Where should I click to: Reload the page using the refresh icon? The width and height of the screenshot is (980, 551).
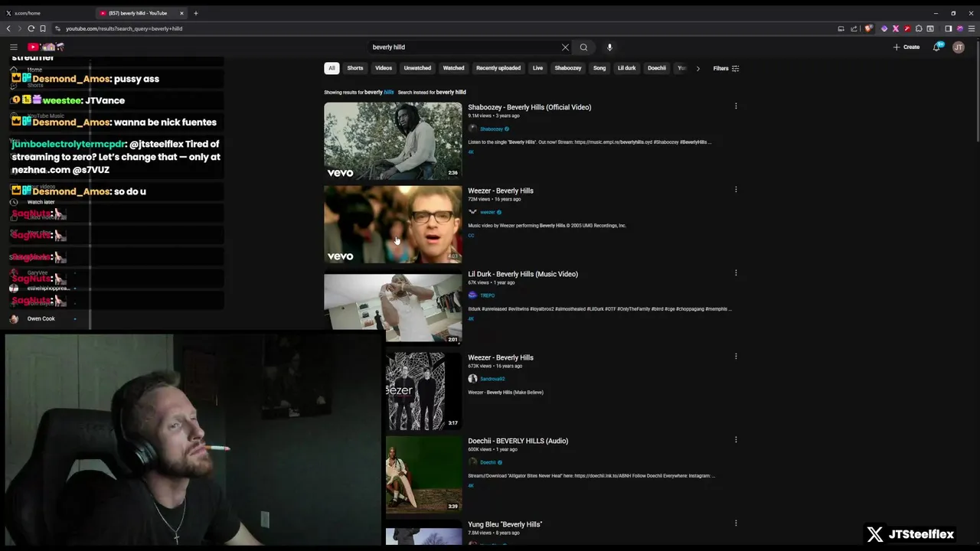coord(31,28)
